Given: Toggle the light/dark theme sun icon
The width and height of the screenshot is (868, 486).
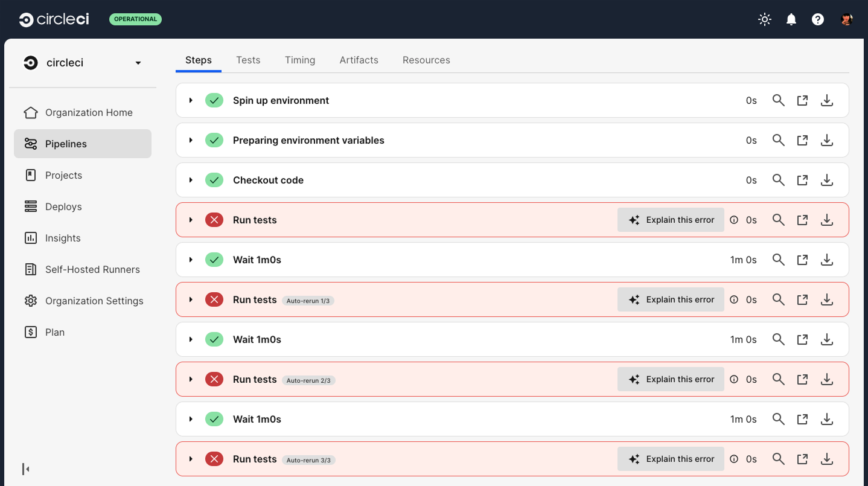Looking at the screenshot, I should click(765, 19).
